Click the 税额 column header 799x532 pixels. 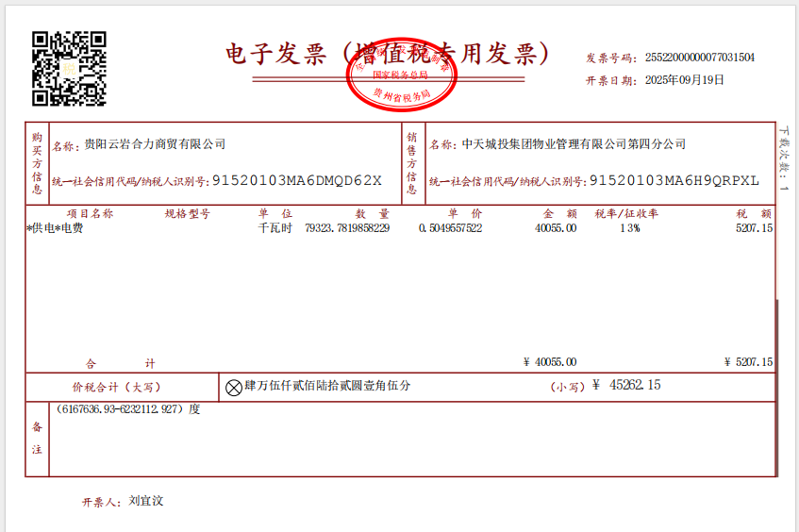754,214
